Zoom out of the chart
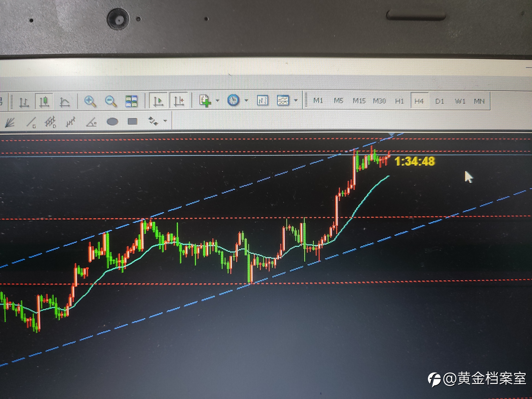The width and height of the screenshot is (532, 399). click(x=111, y=101)
